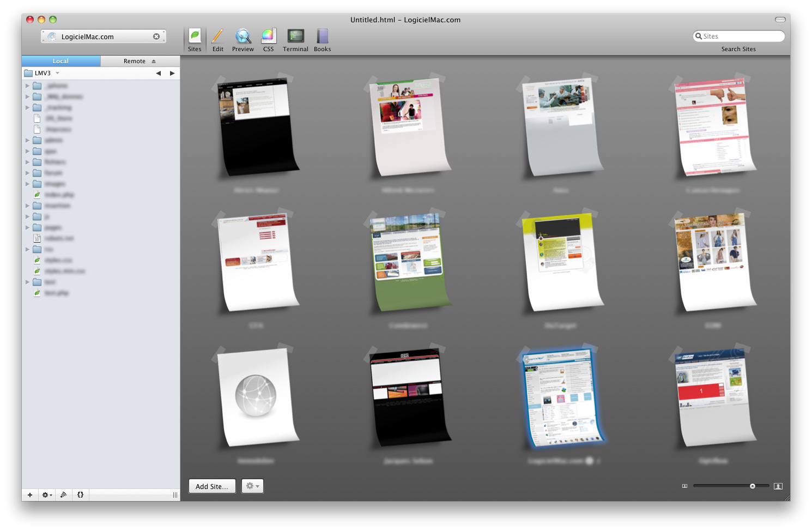Click the magnifier icon in the Sites search
This screenshot has width=812, height=531.
coord(698,36)
